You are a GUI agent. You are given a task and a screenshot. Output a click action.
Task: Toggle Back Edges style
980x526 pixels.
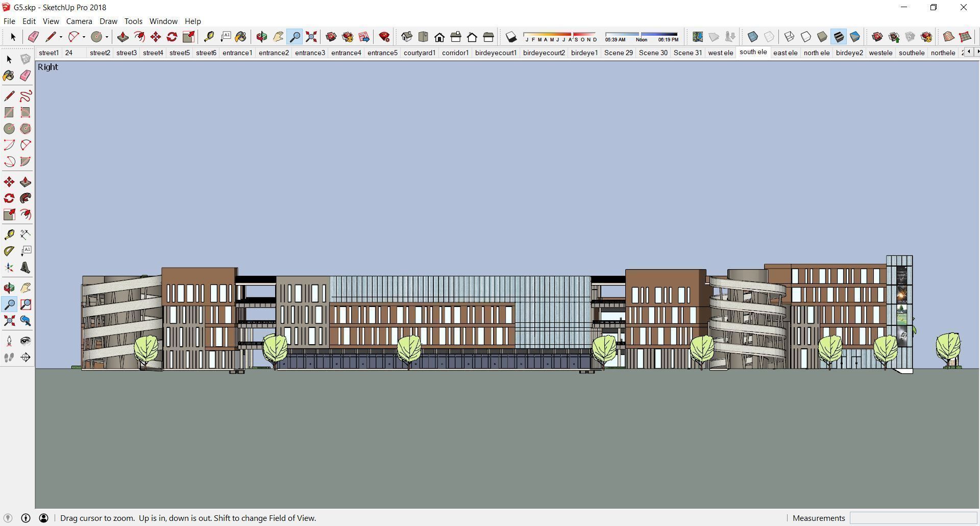769,37
